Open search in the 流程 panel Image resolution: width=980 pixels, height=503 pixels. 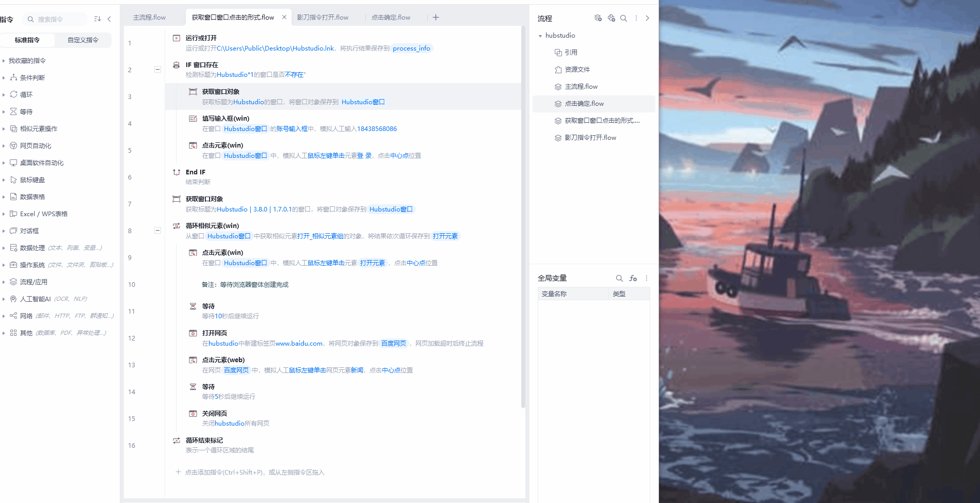[623, 18]
